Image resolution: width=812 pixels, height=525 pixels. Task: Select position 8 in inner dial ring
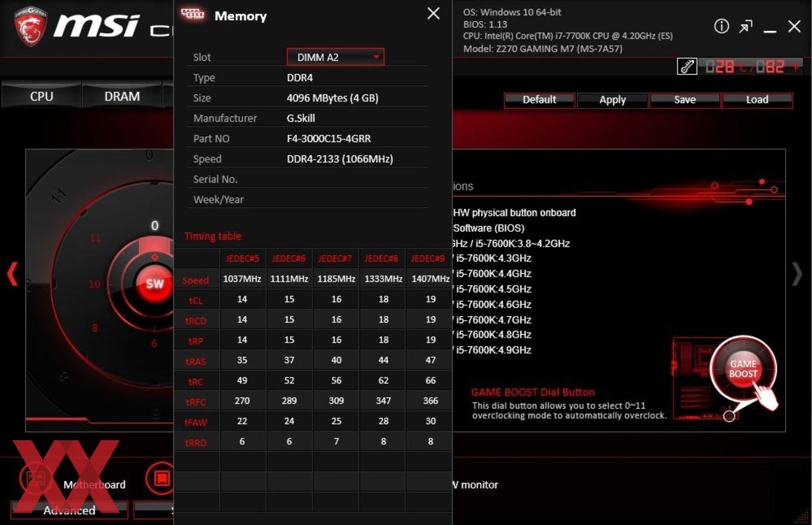click(x=94, y=328)
